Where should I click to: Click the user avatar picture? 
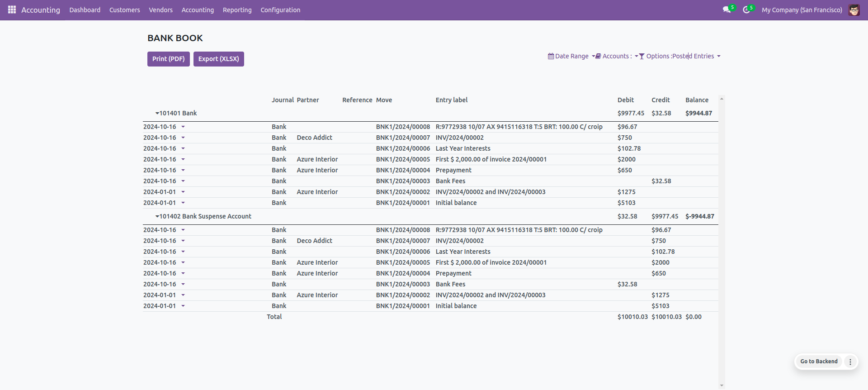[854, 10]
